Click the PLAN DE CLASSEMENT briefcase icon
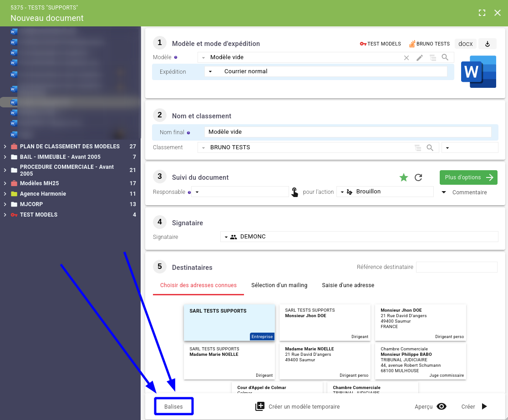Viewport: 508px width, 420px height. pos(14,147)
